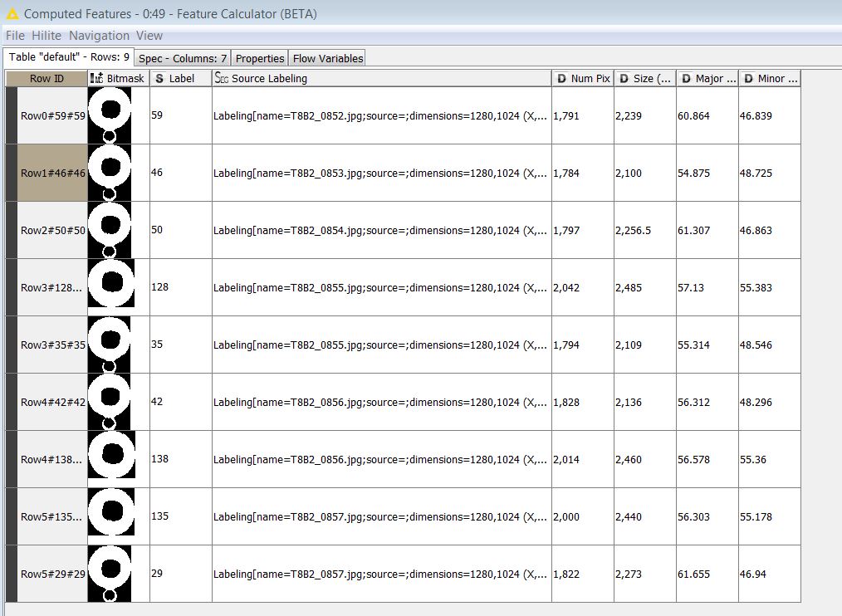The width and height of the screenshot is (842, 616).
Task: Click the Major column header
Action: pos(707,78)
